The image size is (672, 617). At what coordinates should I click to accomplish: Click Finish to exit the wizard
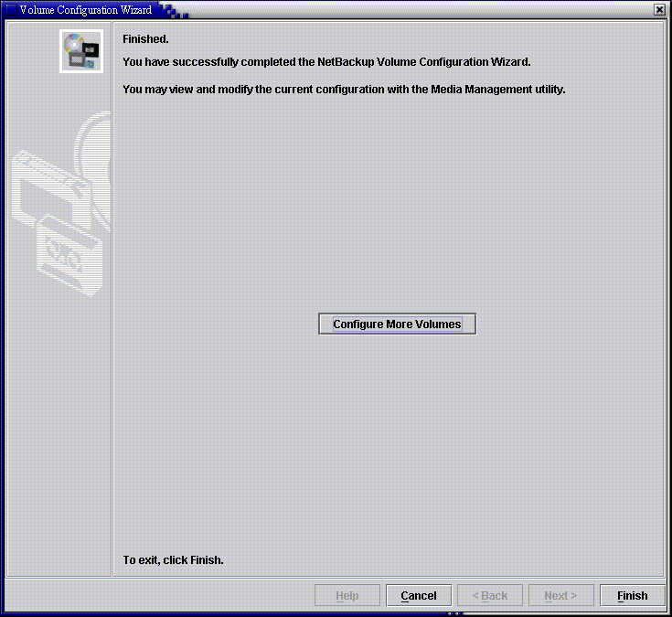click(632, 596)
